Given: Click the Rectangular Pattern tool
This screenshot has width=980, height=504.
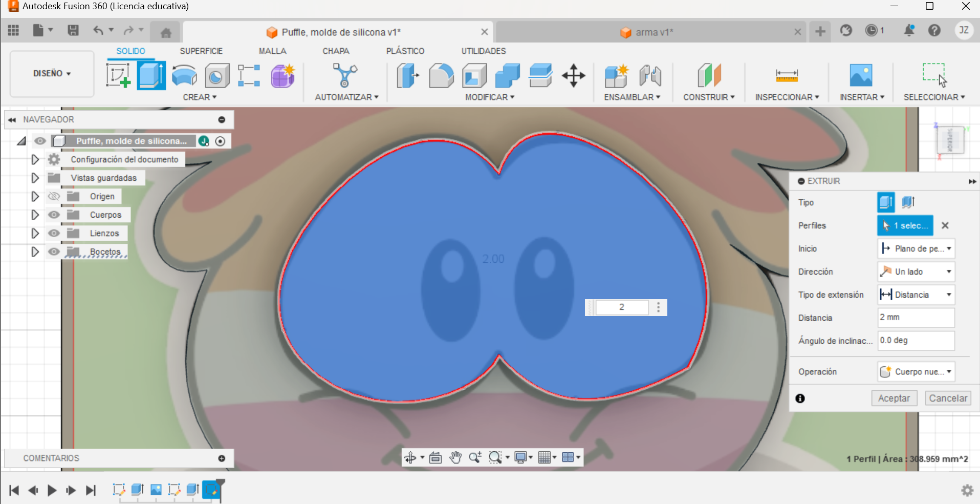Looking at the screenshot, I should pyautogui.click(x=249, y=75).
